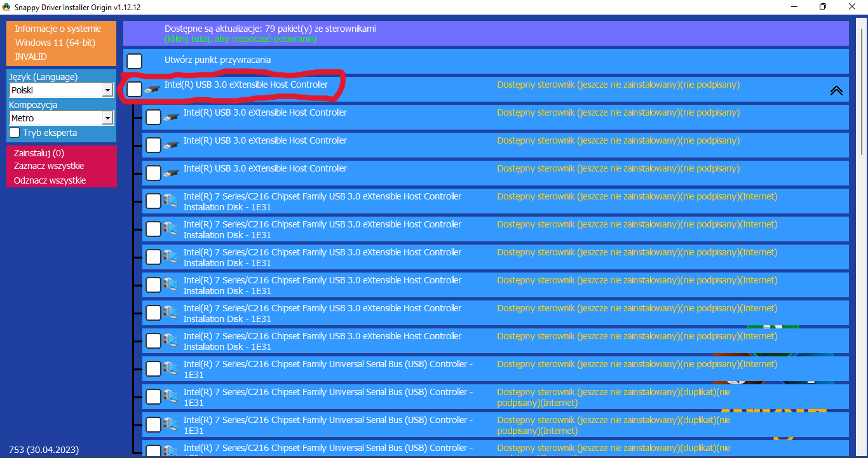Click the driver status text beside the collapse chevron
The width and height of the screenshot is (868, 458).
click(618, 84)
